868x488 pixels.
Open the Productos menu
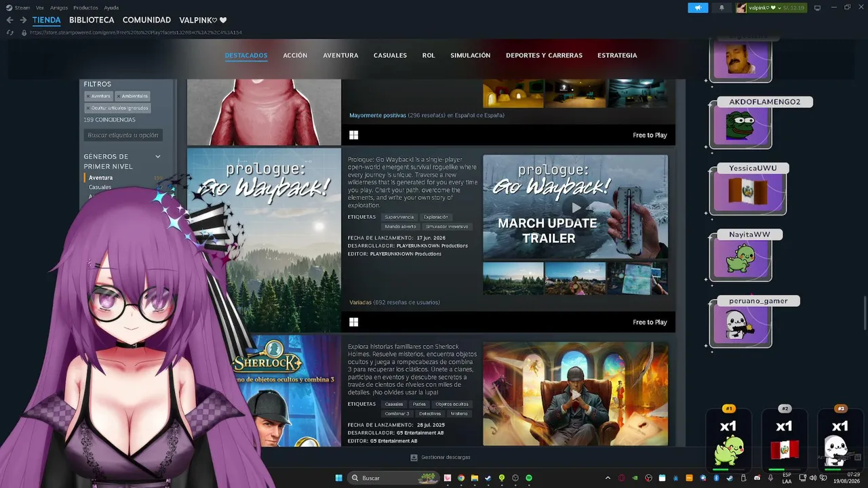click(85, 7)
